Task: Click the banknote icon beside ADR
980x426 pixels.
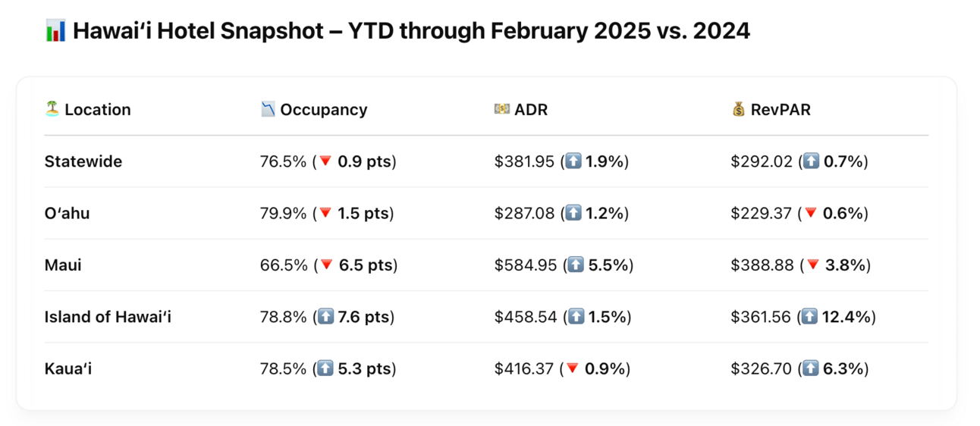Action: 501,109
